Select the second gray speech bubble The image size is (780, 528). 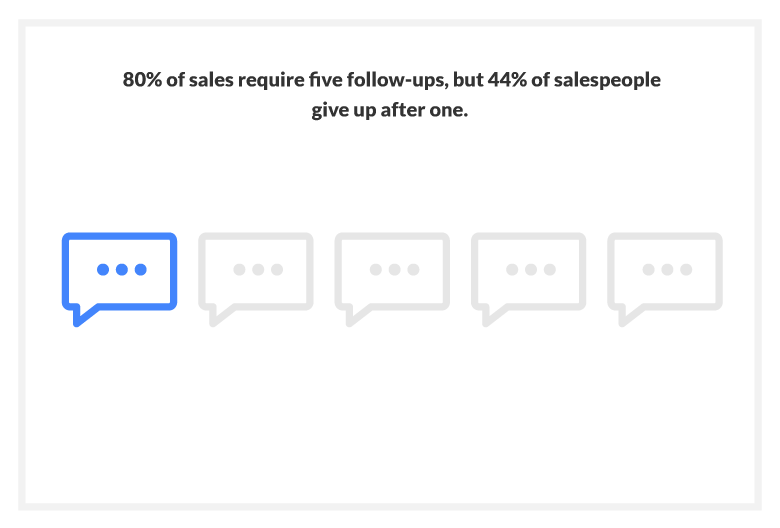(x=256, y=279)
